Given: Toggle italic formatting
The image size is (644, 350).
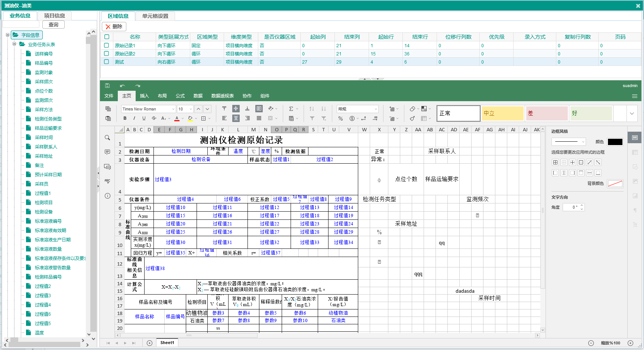Looking at the screenshot, I should click(134, 118).
